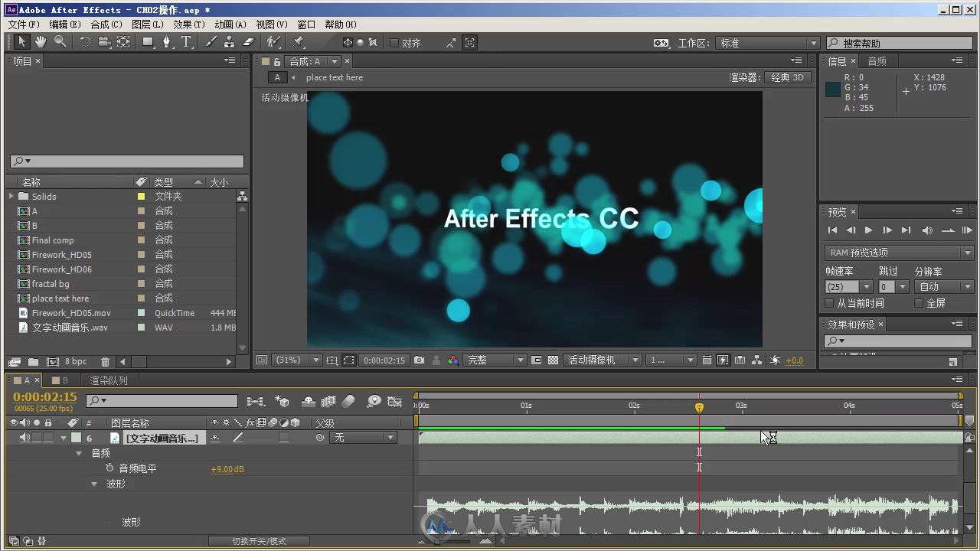The height and width of the screenshot is (551, 980).
Task: Open the 分辨率 自动 dropdown
Action: [944, 287]
